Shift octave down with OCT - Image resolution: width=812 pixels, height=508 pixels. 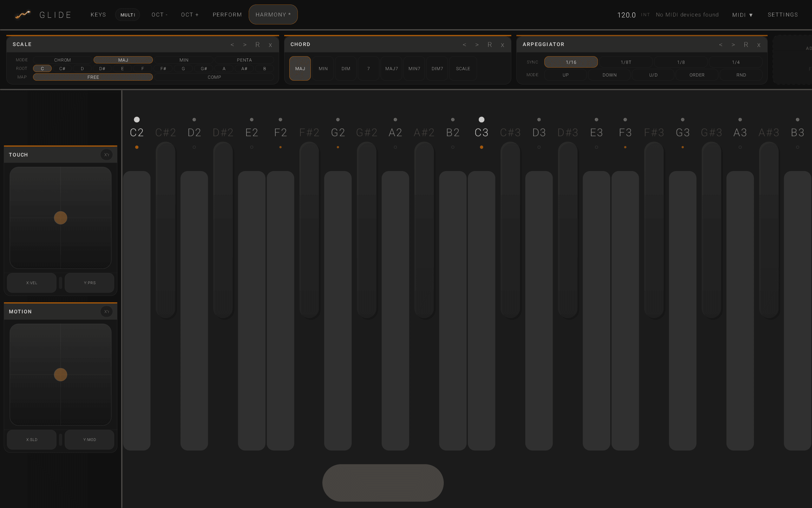click(159, 15)
